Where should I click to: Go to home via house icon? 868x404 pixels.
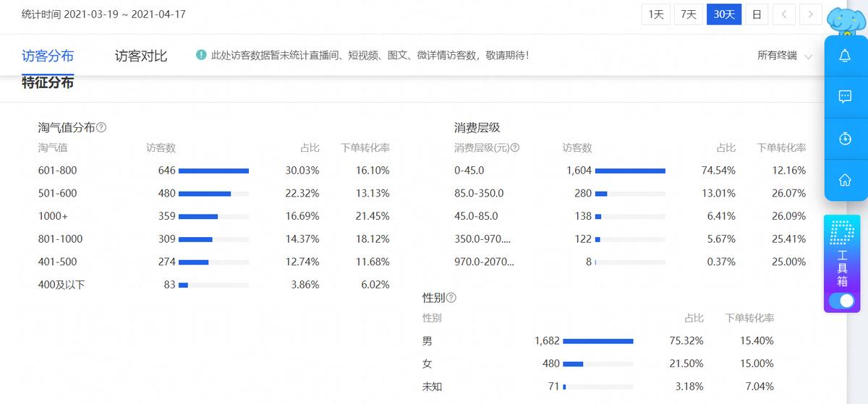click(844, 180)
